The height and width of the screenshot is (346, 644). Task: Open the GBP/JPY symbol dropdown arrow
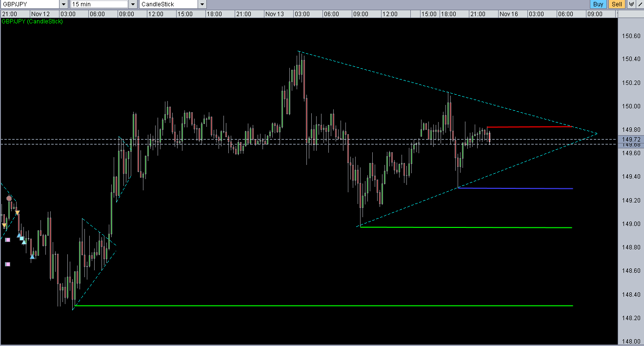tap(64, 4)
